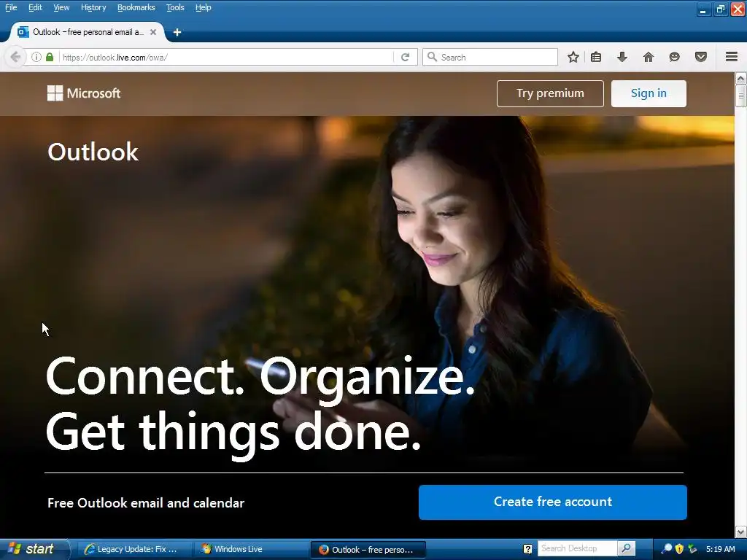Viewport: 747px width, 560px height.
Task: Open the Help menu
Action: point(203,7)
